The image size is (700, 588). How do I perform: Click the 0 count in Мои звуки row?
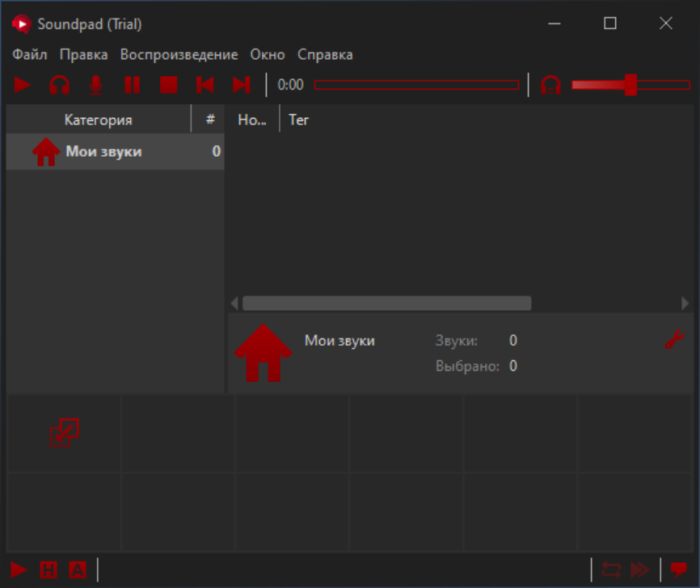[217, 151]
